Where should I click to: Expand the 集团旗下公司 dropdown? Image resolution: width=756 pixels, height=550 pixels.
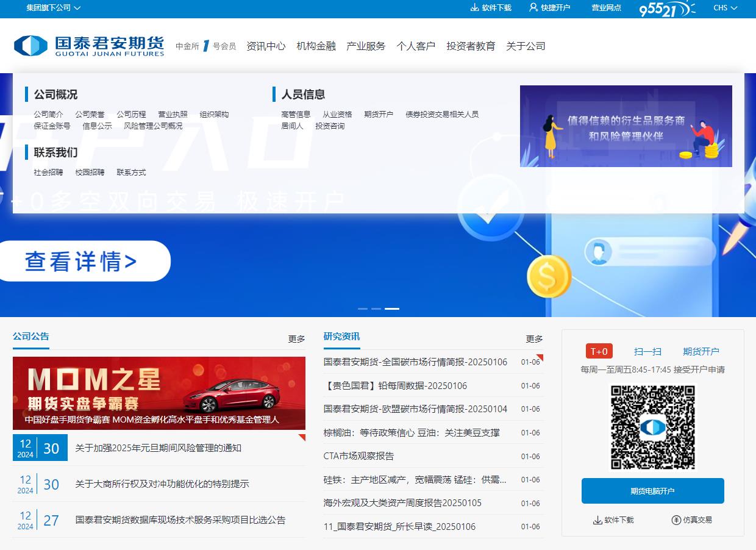[54, 8]
